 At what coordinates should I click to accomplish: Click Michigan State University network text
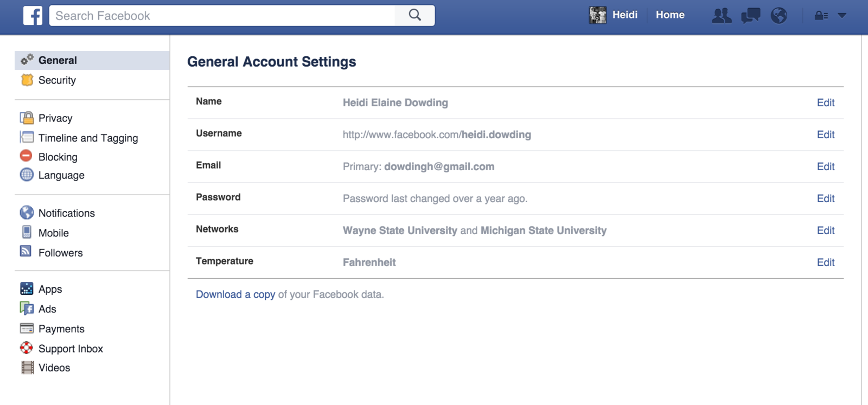tap(544, 230)
